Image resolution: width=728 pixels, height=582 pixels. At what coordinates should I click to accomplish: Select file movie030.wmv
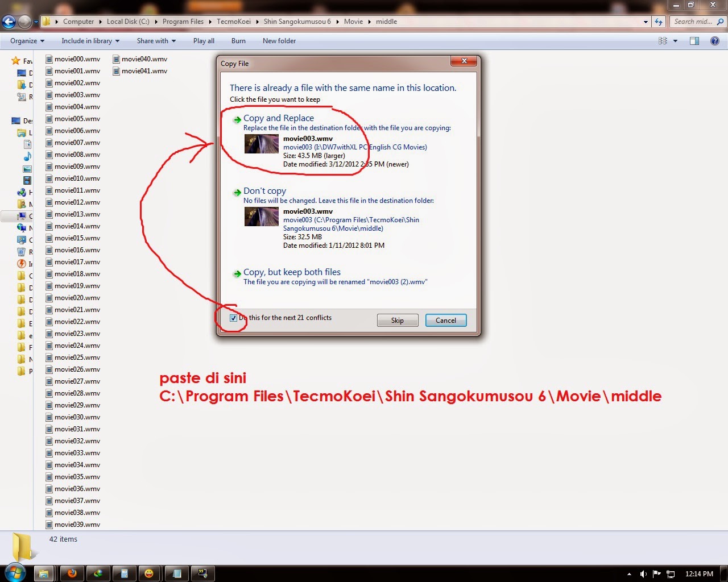pyautogui.click(x=73, y=417)
